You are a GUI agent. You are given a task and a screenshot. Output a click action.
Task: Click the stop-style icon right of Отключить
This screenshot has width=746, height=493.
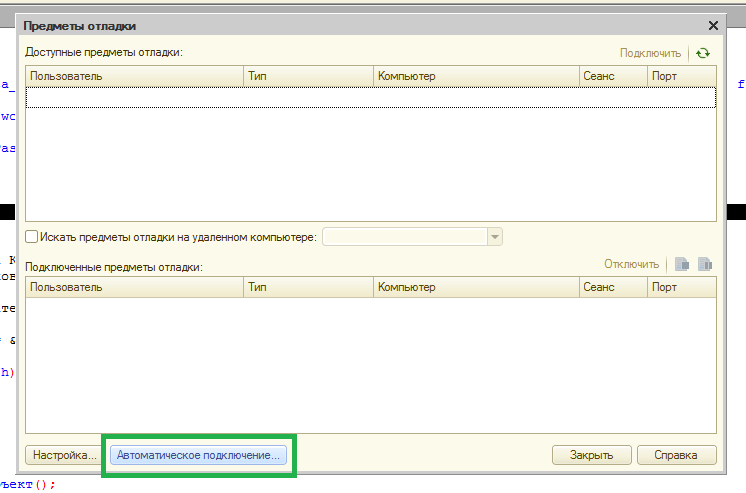682,264
